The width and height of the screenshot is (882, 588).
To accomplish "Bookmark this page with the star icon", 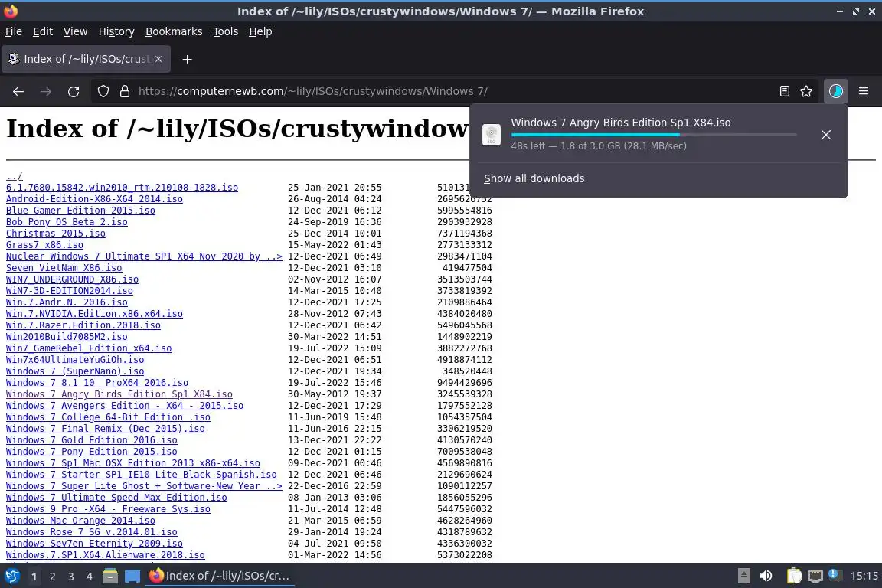I will 806,91.
